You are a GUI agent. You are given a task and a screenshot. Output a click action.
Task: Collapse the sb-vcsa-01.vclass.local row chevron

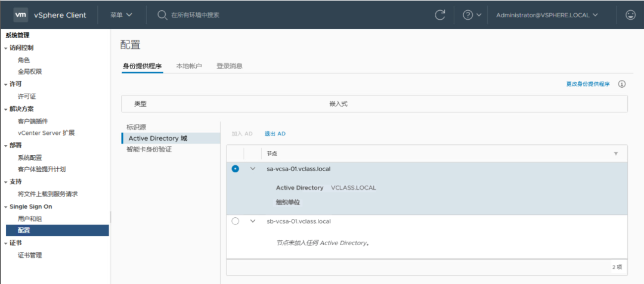[253, 221]
